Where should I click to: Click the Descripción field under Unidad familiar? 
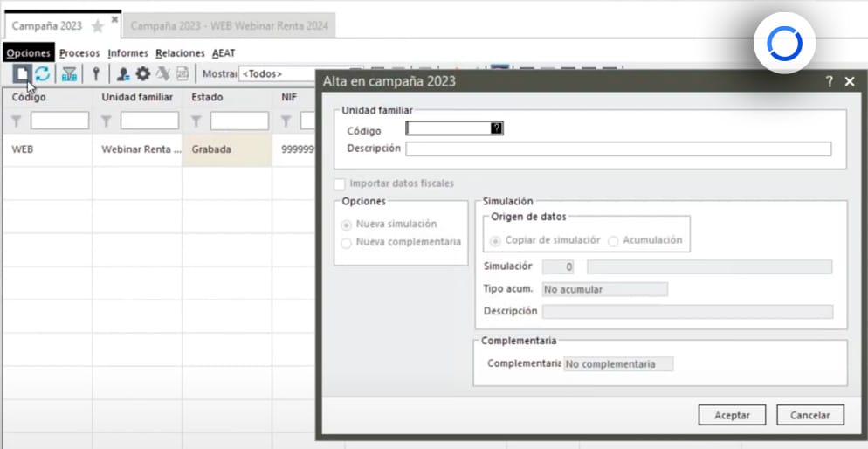click(618, 149)
